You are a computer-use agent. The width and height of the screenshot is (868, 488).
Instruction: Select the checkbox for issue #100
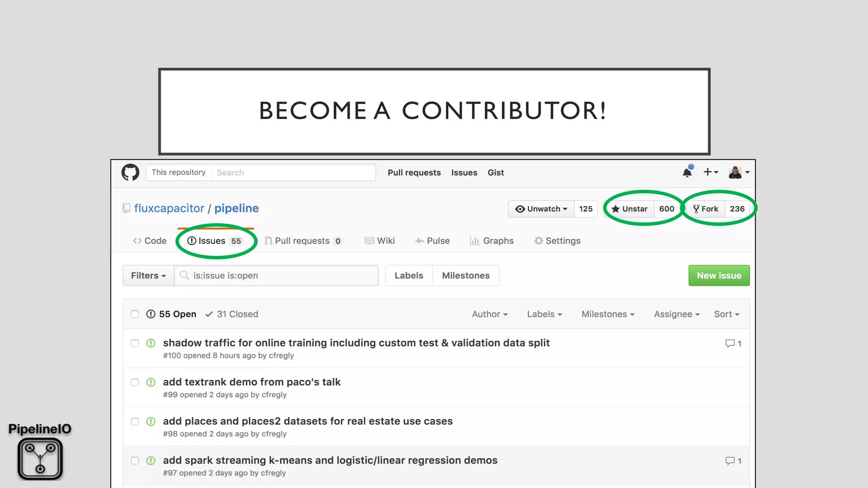point(135,343)
